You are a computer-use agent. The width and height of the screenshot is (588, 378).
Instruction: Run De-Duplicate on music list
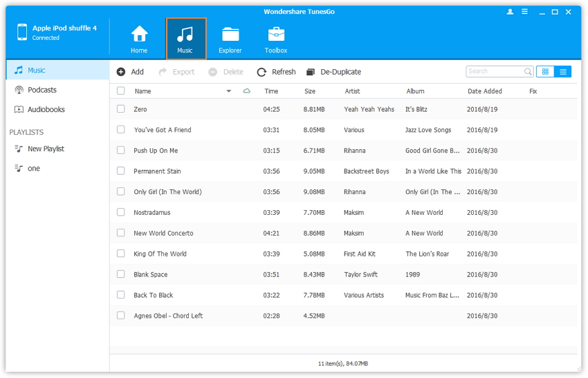pos(333,72)
